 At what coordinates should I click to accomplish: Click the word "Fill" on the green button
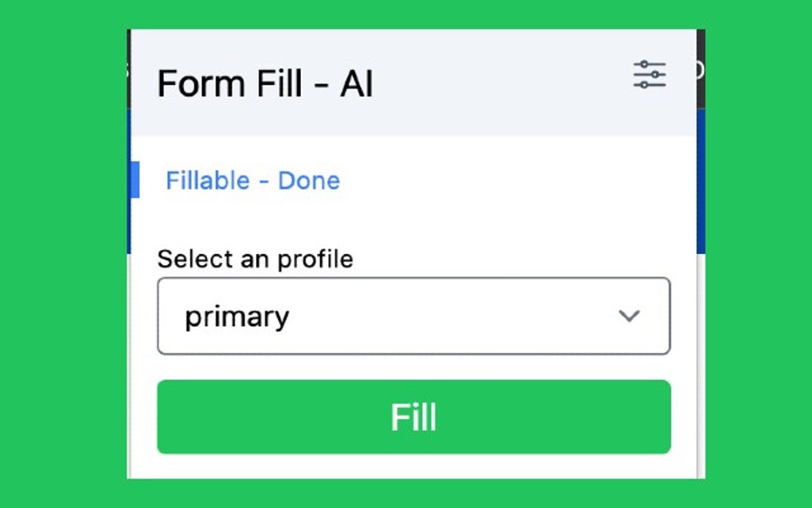pos(413,417)
